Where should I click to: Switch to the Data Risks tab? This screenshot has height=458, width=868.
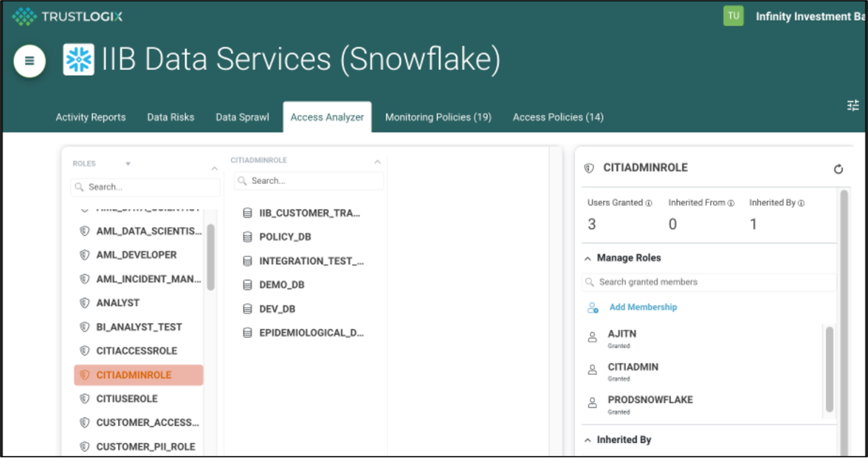171,117
